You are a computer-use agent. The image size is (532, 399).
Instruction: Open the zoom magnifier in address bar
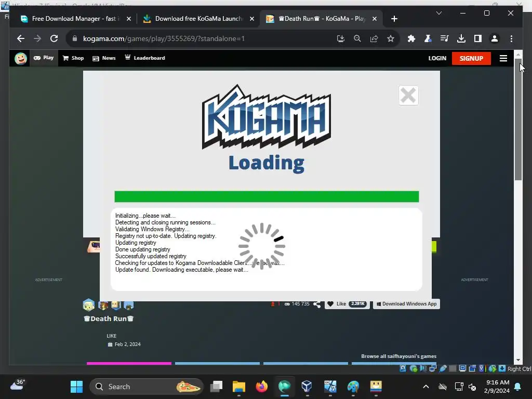coord(357,38)
